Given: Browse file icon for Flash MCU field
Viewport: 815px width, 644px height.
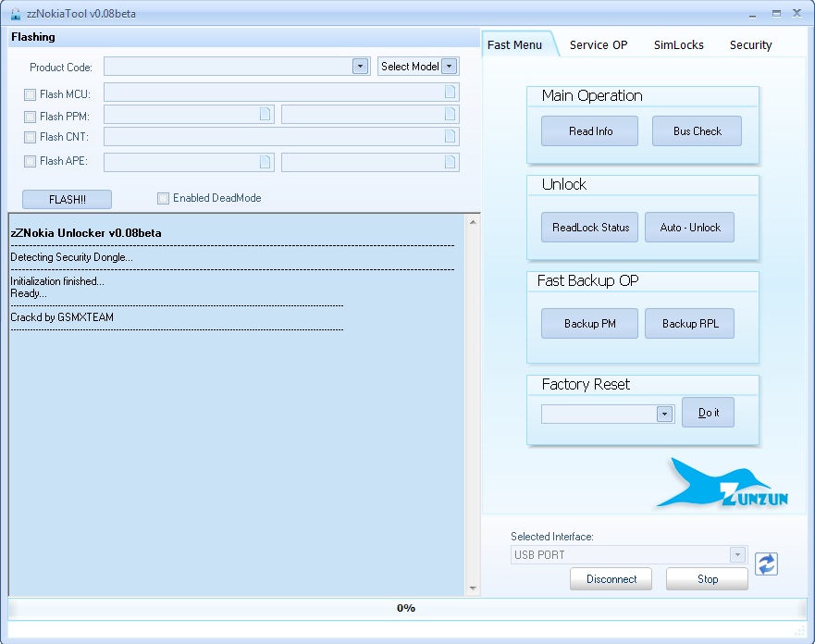Looking at the screenshot, I should click(451, 92).
